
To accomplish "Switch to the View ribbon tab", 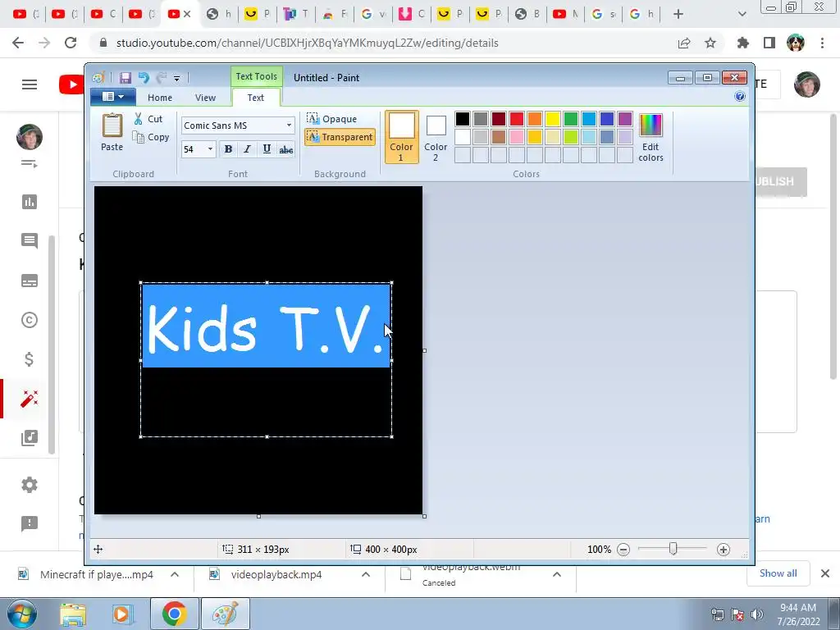I will pos(205,98).
